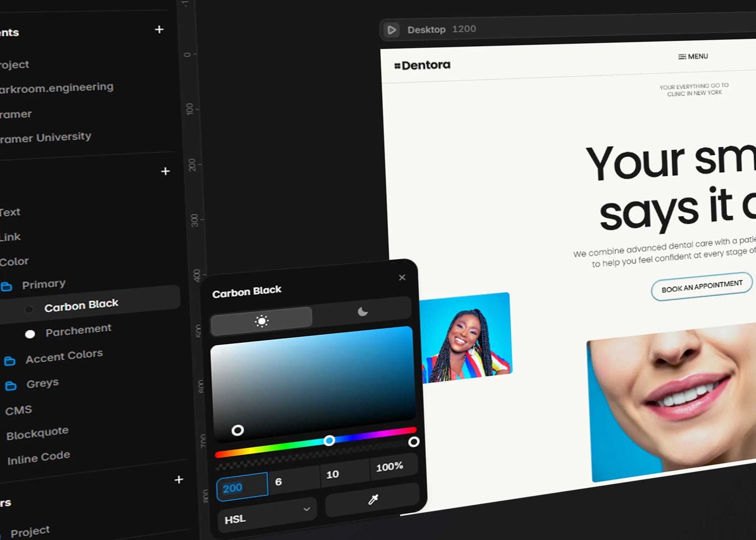Click the Desktop breakpoint label
This screenshot has width=756, height=540.
click(x=427, y=30)
